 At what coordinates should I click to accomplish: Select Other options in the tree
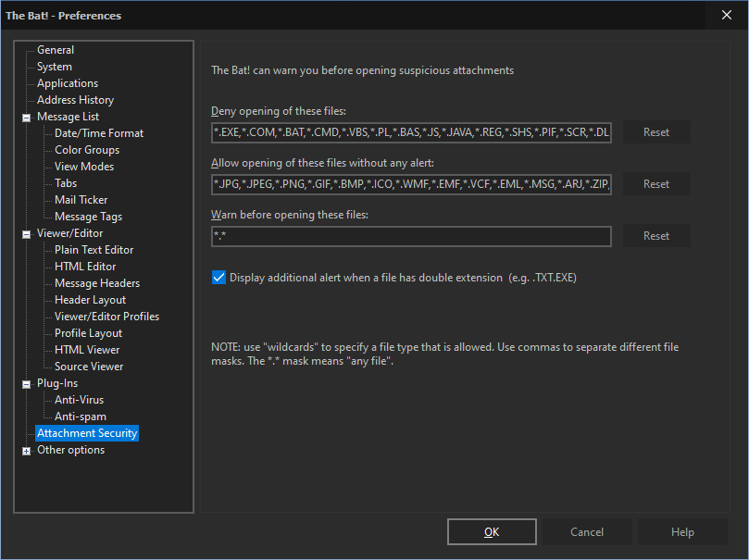coord(70,450)
